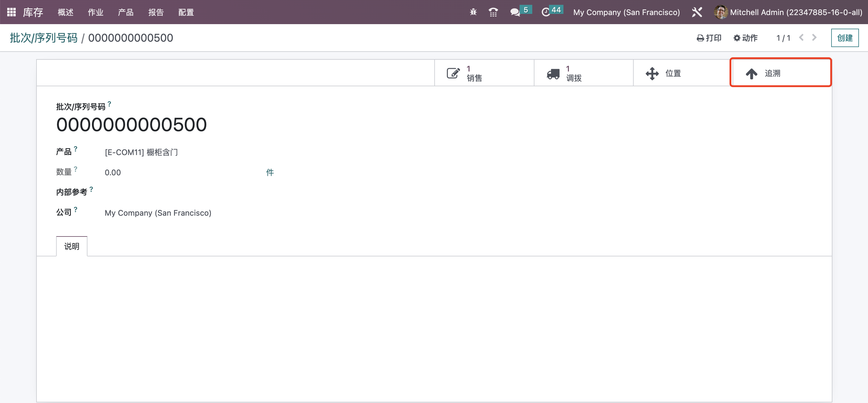Go back via 批次/序列号码 breadcrumb
This screenshot has height=403, width=868.
44,38
